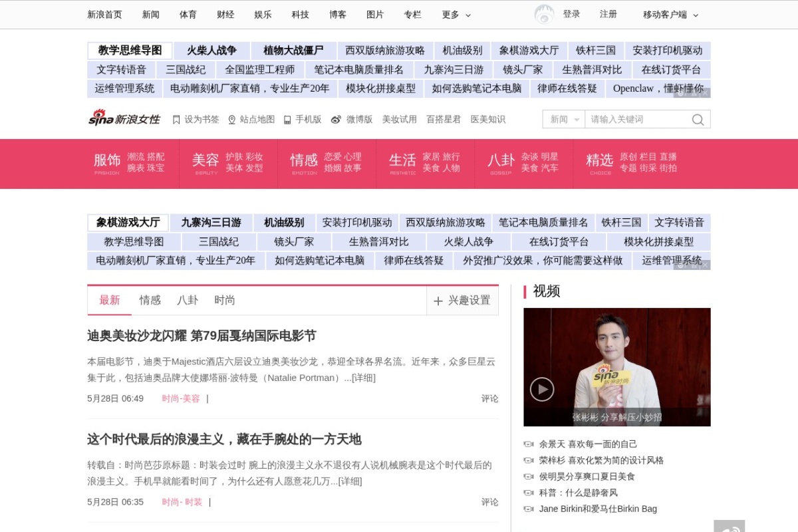798x532 pixels.
Task: Click video icon next to 余景天 喜欢每一面的自己
Action: coord(529,444)
